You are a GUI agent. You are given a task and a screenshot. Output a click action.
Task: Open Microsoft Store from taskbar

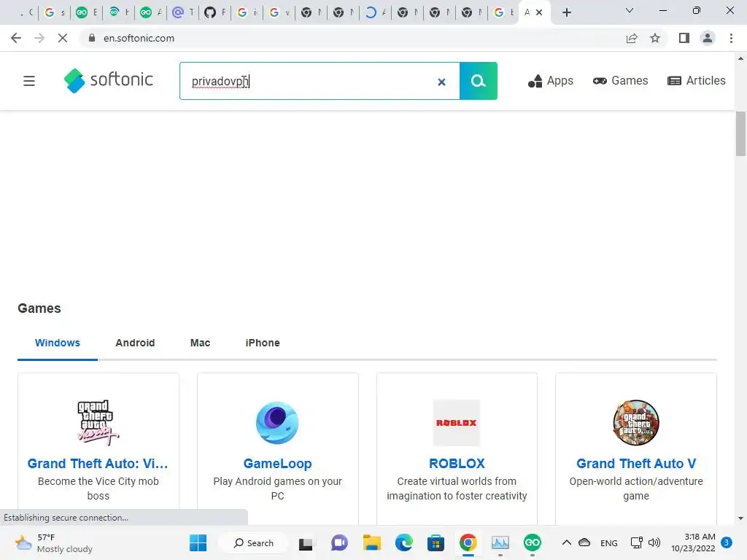tap(436, 542)
